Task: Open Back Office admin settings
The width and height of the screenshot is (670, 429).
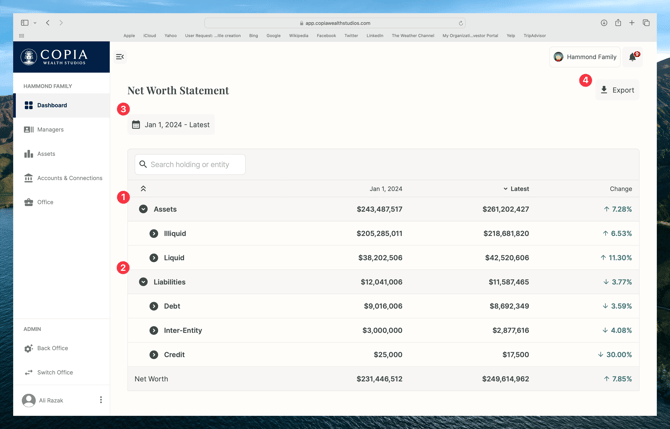Action: [x=62, y=348]
